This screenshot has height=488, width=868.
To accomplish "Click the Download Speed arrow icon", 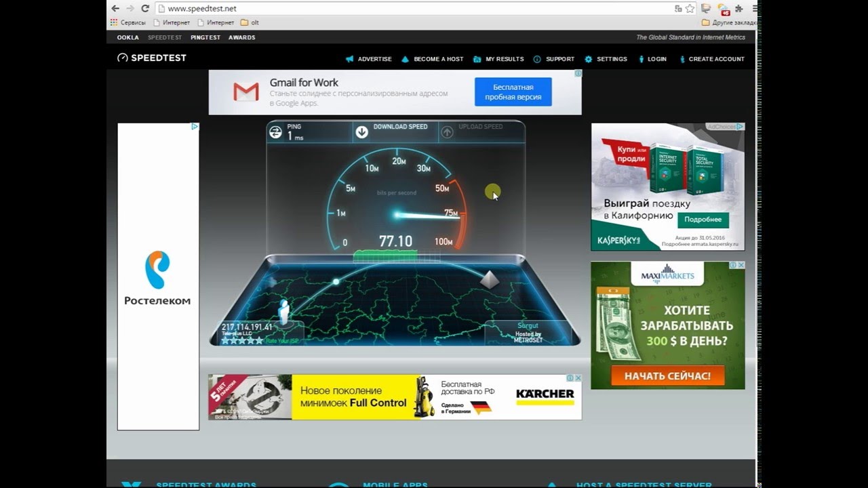I will click(362, 132).
